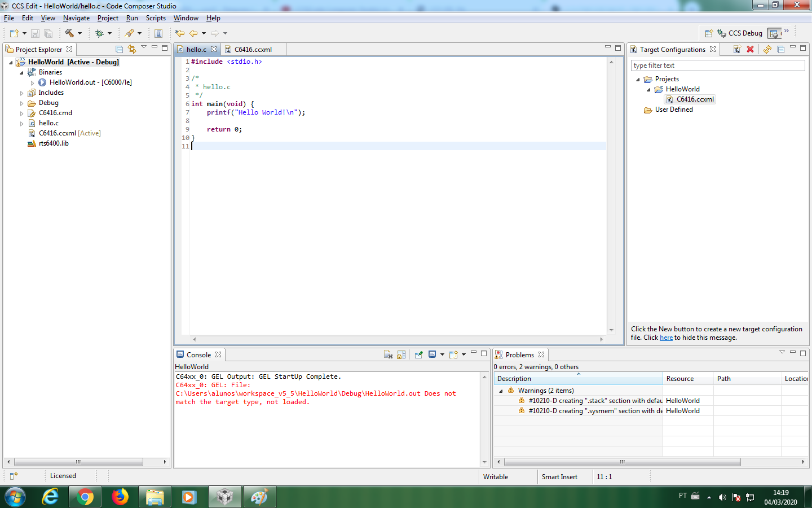Toggle Console scroll lock

click(x=401, y=354)
